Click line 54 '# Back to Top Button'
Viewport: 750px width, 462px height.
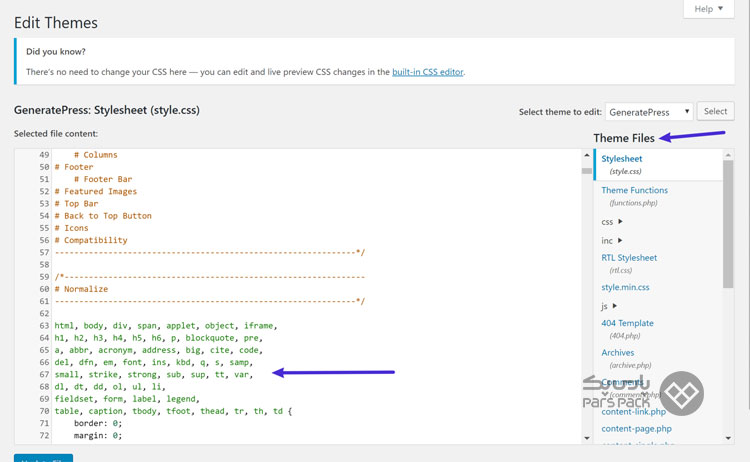coord(103,216)
